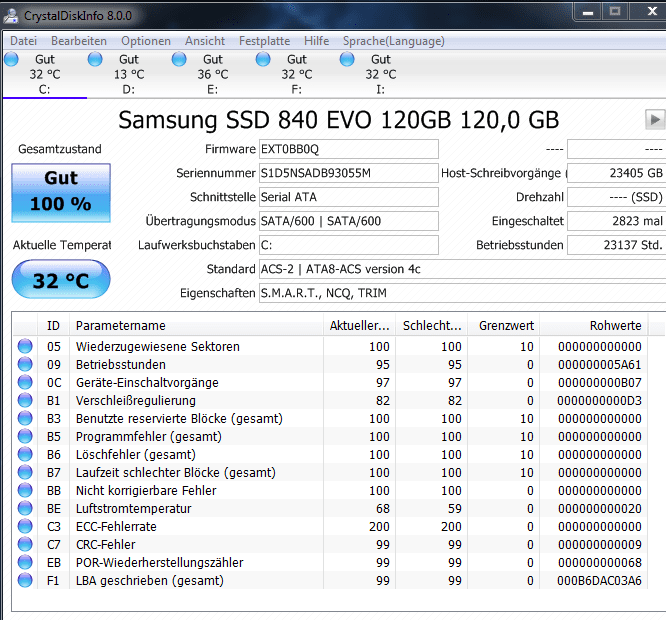Click status icon for Verschleißregulierung
The width and height of the screenshot is (666, 620).
point(25,400)
